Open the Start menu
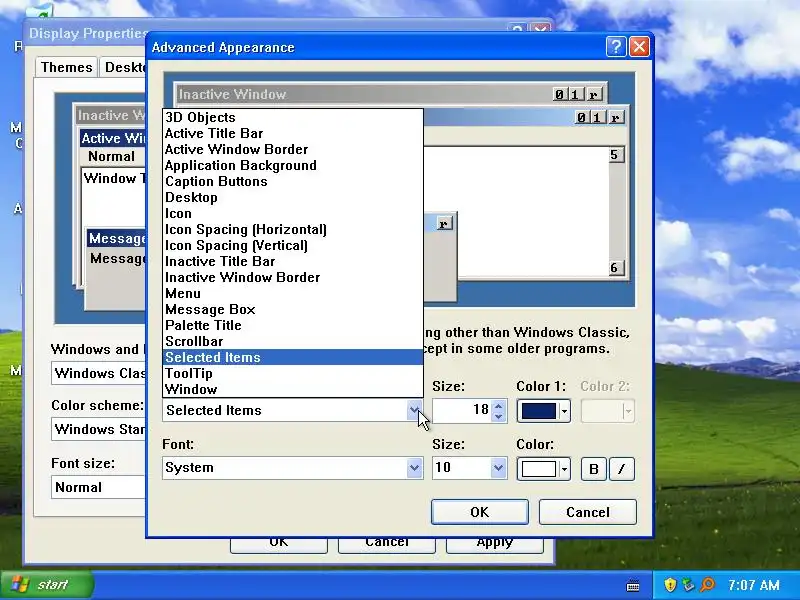Viewport: 800px width, 600px height. pyautogui.click(x=47, y=585)
